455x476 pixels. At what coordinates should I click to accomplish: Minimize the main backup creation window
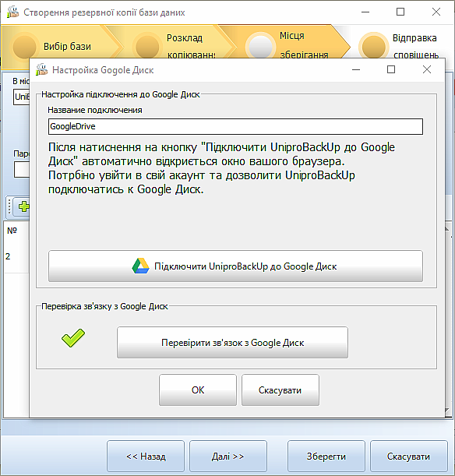(x=365, y=12)
